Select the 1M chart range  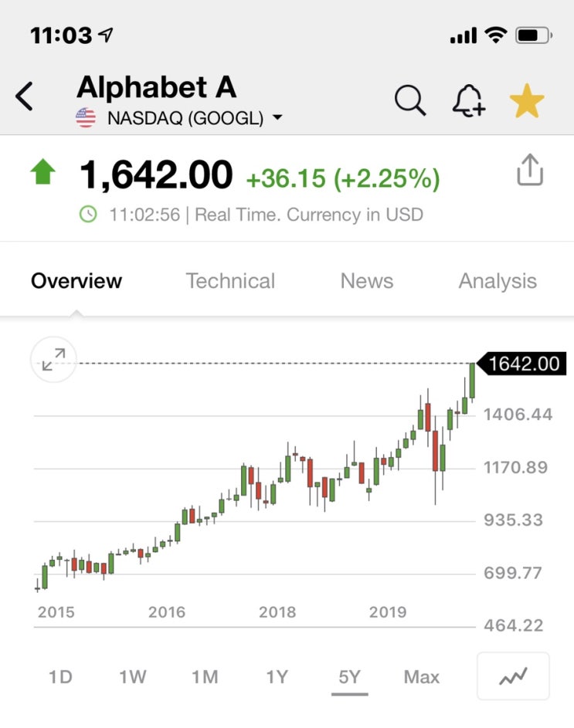pos(205,677)
